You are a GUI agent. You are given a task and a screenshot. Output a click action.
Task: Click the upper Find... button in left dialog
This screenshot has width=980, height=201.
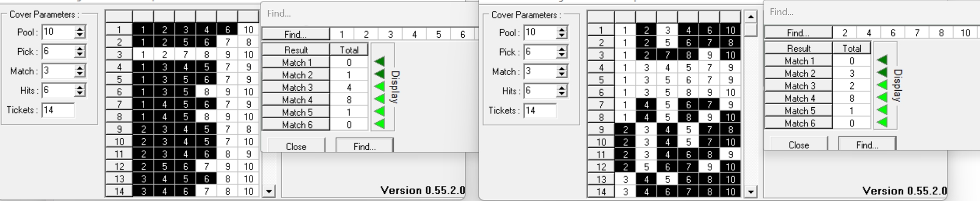[x=296, y=34]
